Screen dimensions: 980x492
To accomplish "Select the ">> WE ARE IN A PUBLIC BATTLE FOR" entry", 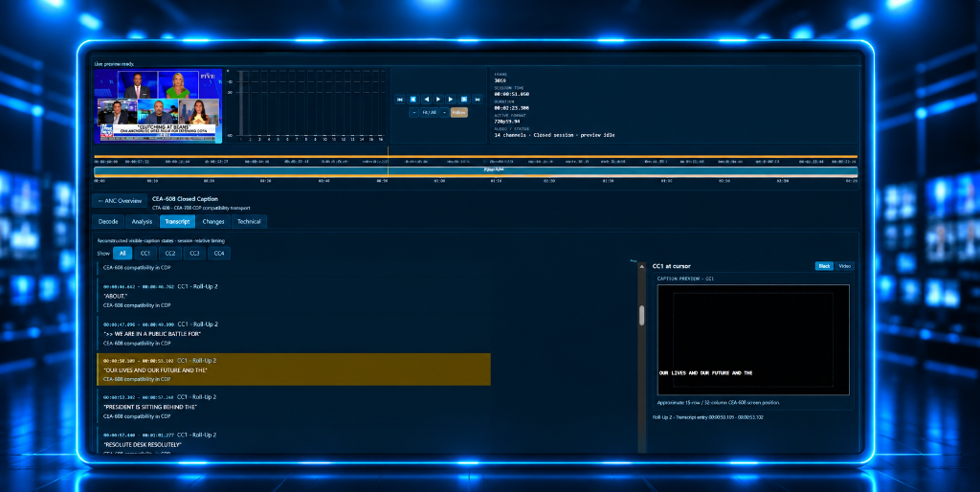I will [x=294, y=333].
